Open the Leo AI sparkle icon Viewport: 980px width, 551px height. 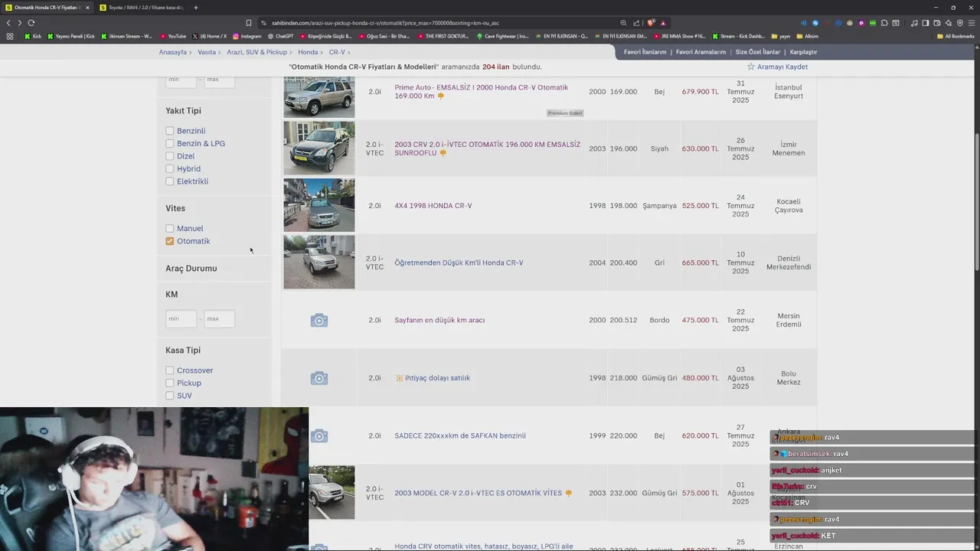point(949,23)
